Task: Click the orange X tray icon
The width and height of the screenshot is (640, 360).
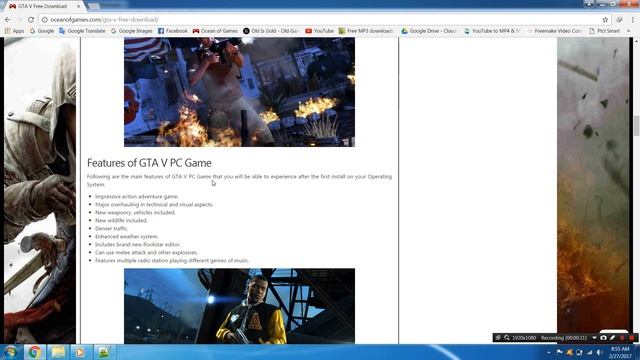Action: pos(569,352)
